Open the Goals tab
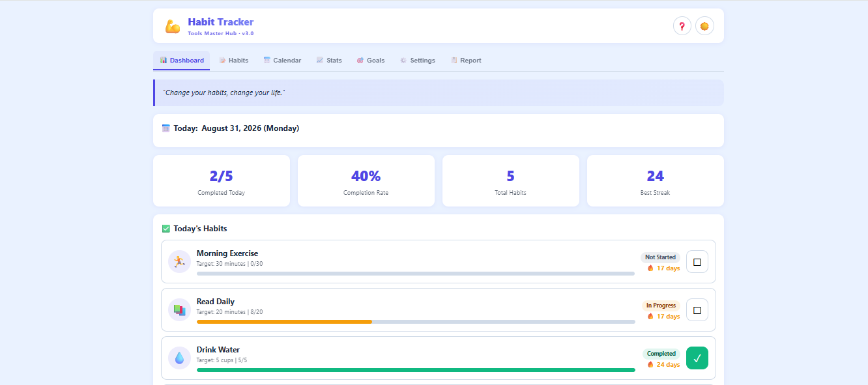The width and height of the screenshot is (868, 385). tap(371, 61)
